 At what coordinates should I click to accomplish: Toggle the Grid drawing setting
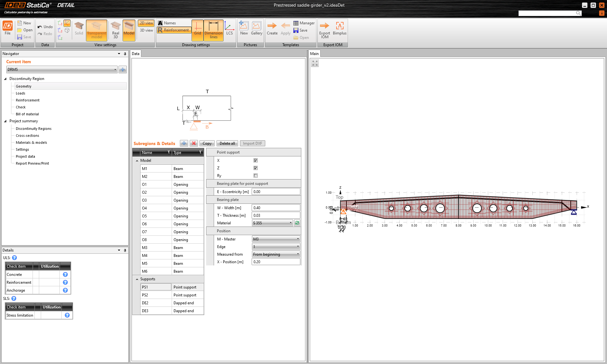pyautogui.click(x=197, y=28)
